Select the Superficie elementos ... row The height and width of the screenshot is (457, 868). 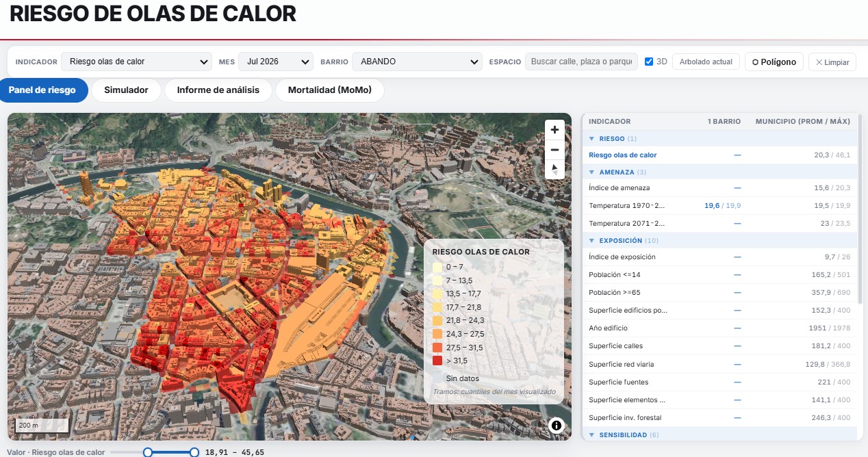pos(719,400)
